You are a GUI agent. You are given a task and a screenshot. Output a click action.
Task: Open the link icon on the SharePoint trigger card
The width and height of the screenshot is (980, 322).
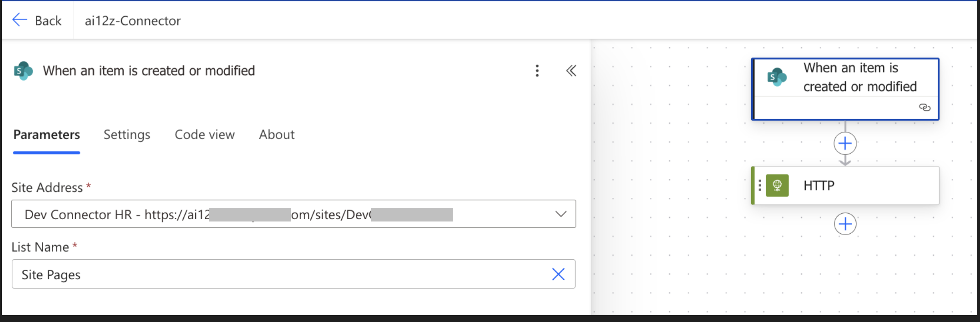[926, 108]
